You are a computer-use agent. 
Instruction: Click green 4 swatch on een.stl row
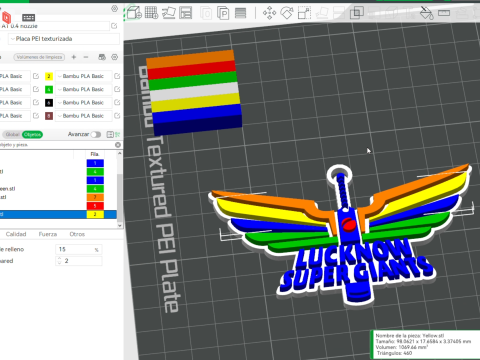point(95,189)
